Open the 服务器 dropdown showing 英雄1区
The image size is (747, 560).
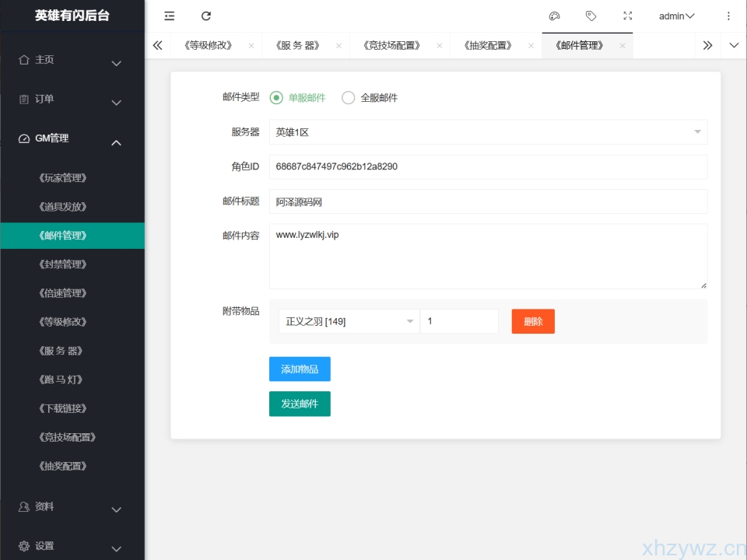pos(488,132)
